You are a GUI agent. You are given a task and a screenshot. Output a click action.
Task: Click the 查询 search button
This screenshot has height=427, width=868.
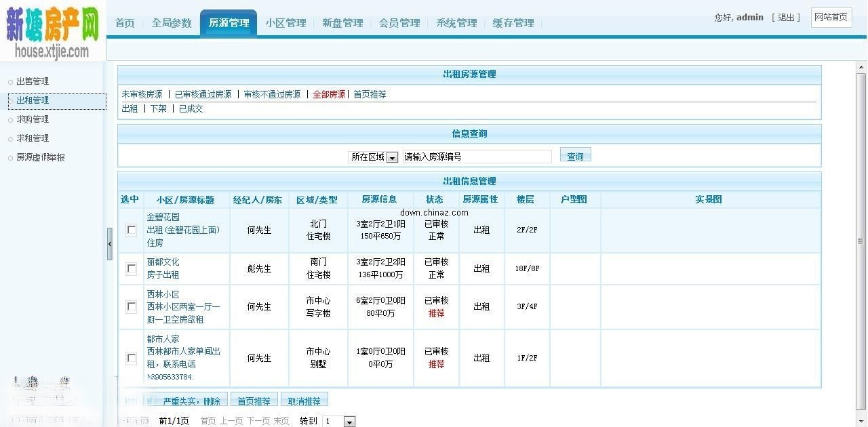pos(575,155)
